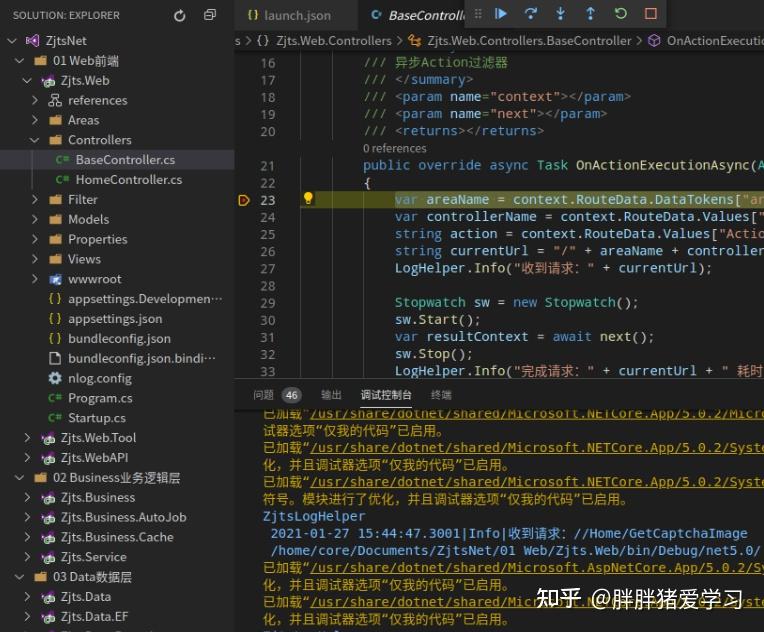Step into in debug toolbar
This screenshot has height=632, width=764.
pos(560,14)
